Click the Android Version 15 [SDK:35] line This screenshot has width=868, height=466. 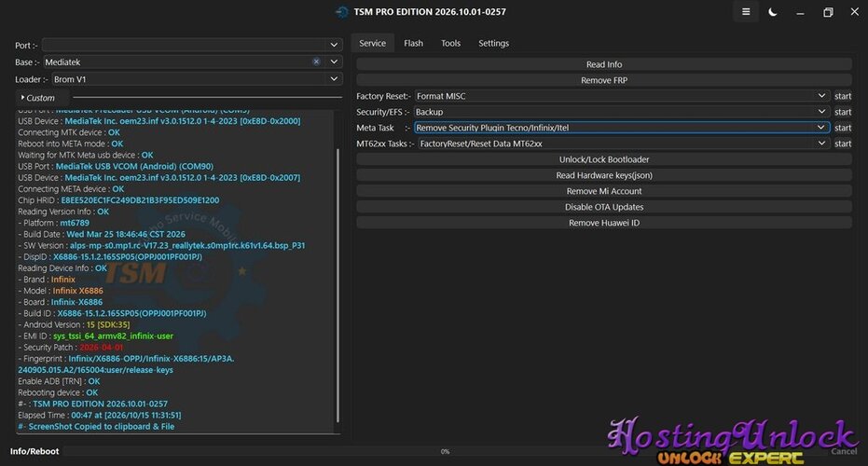pyautogui.click(x=74, y=325)
